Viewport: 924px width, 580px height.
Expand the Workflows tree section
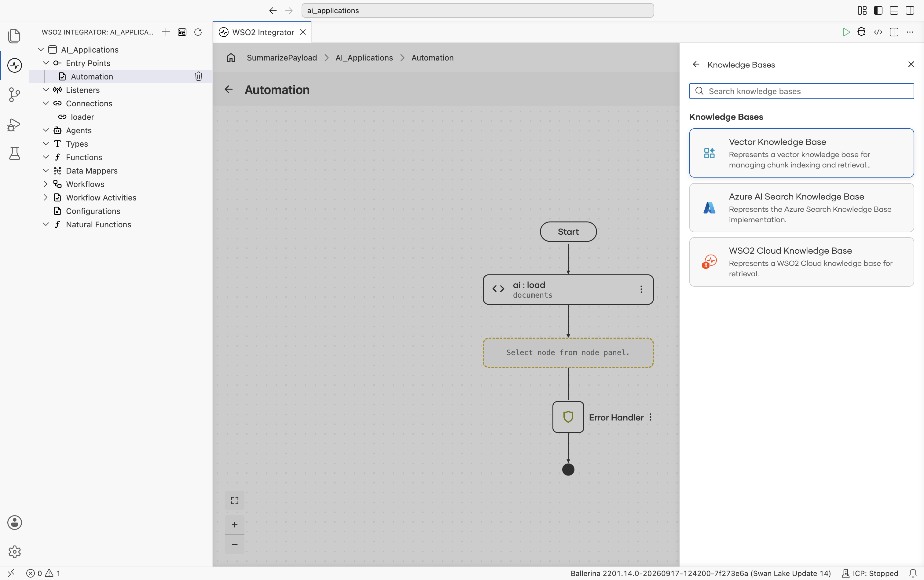pos(46,184)
